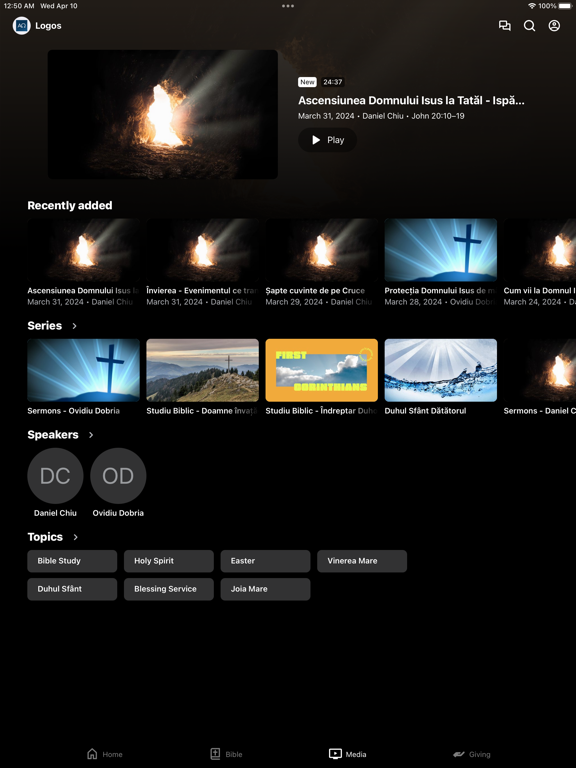Check the Wi-Fi status icon
The image size is (576, 768).
[x=532, y=6]
